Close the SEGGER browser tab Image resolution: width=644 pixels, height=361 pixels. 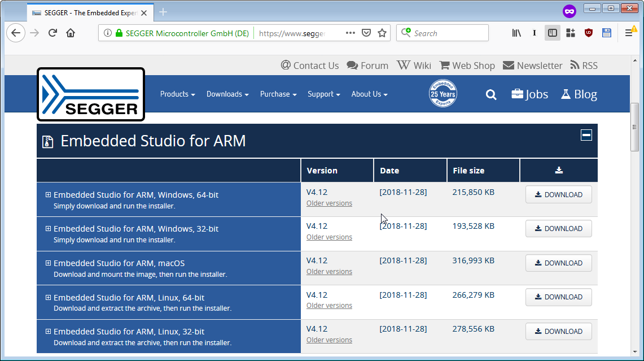click(144, 13)
